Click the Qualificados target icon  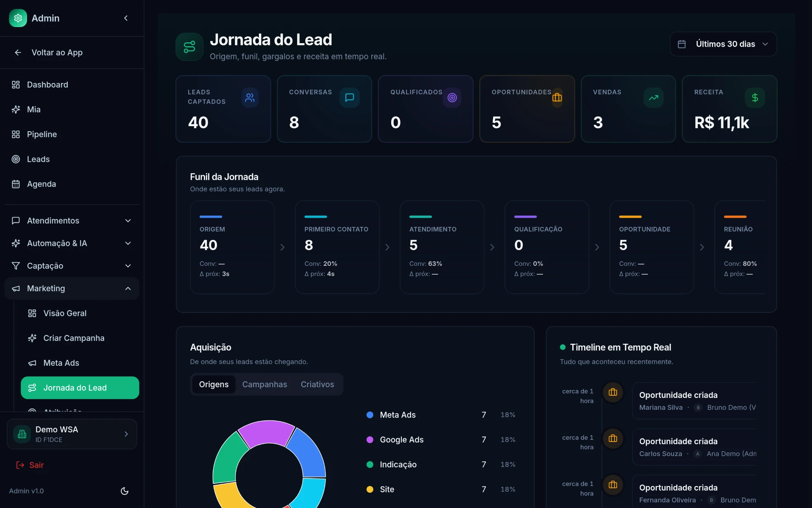tap(452, 98)
